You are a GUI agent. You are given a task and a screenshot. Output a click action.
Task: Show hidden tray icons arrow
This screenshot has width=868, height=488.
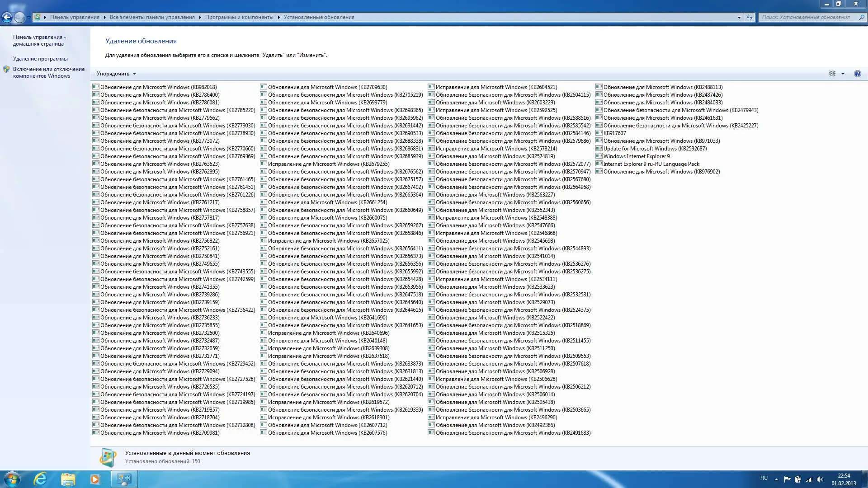tap(776, 479)
